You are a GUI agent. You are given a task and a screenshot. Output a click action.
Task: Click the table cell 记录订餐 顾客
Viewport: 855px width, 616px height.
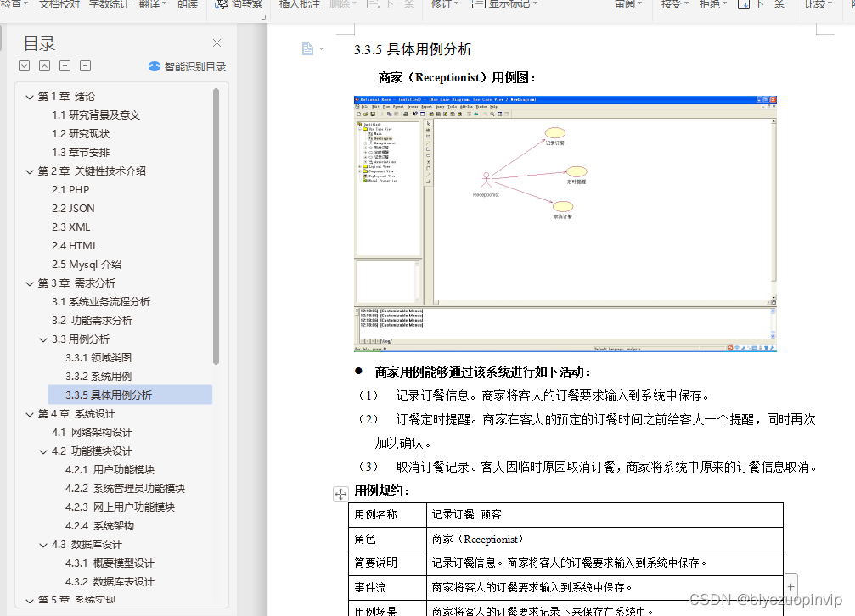(x=605, y=514)
